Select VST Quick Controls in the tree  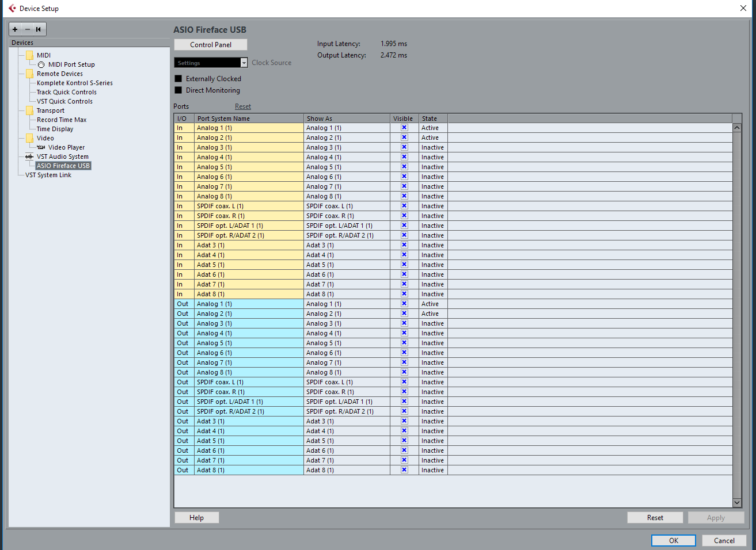click(64, 101)
